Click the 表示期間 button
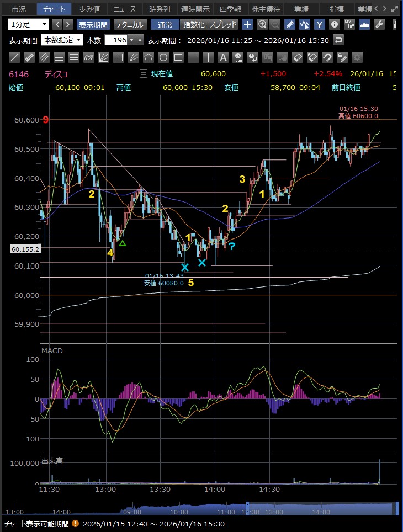 click(x=93, y=24)
